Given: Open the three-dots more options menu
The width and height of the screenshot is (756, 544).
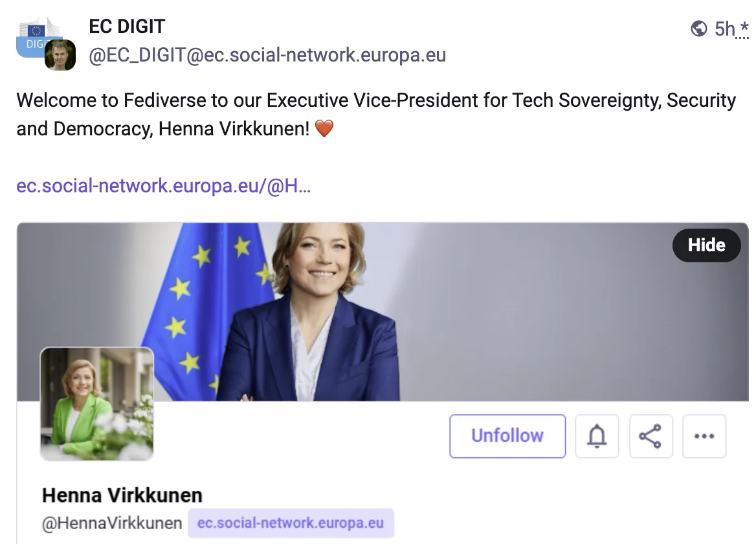Looking at the screenshot, I should click(x=704, y=436).
